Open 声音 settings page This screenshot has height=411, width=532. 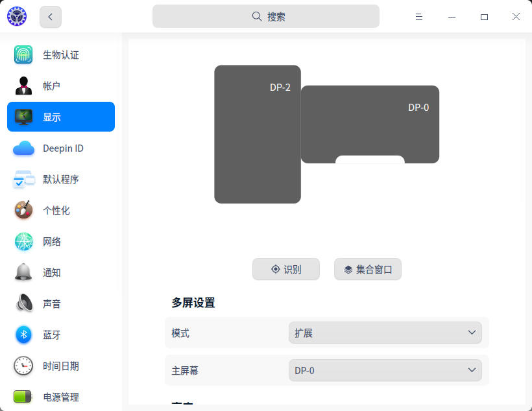point(61,303)
